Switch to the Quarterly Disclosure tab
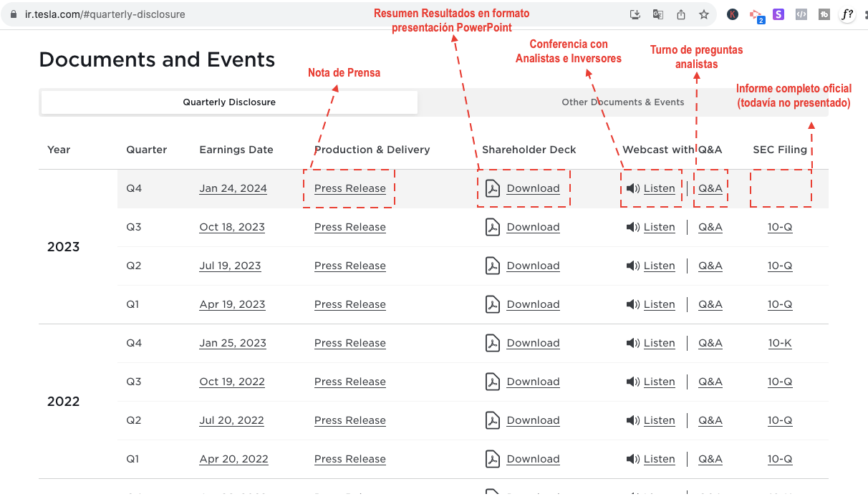Image resolution: width=868 pixels, height=499 pixels. tap(229, 102)
